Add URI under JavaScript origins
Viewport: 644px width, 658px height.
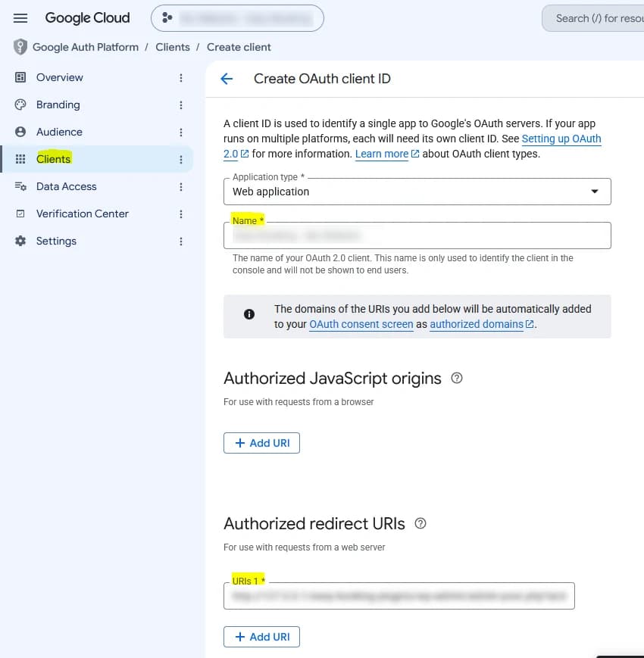(261, 443)
